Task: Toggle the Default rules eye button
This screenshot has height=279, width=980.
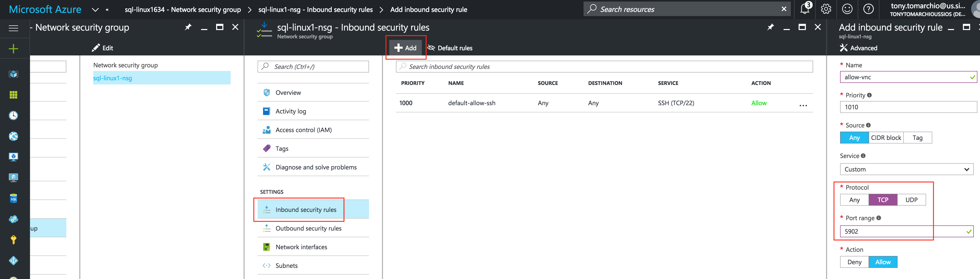Action: [x=450, y=48]
